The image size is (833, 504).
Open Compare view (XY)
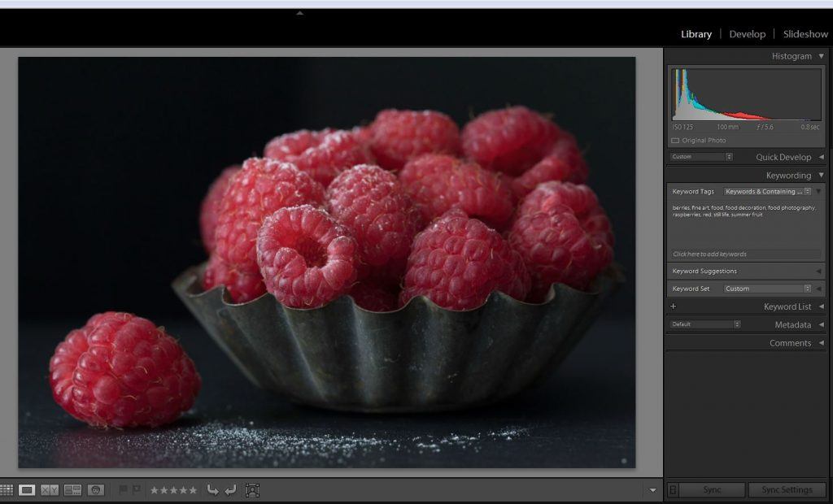click(50, 490)
